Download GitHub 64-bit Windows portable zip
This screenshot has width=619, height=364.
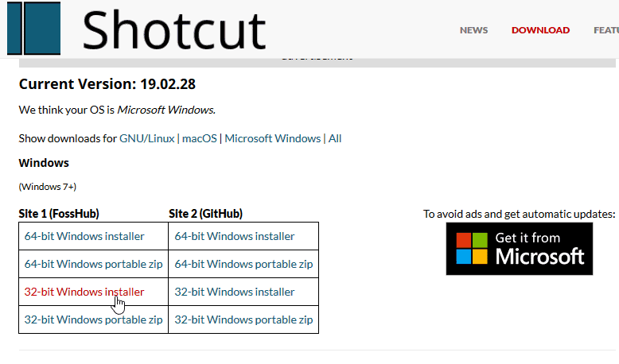tap(243, 264)
